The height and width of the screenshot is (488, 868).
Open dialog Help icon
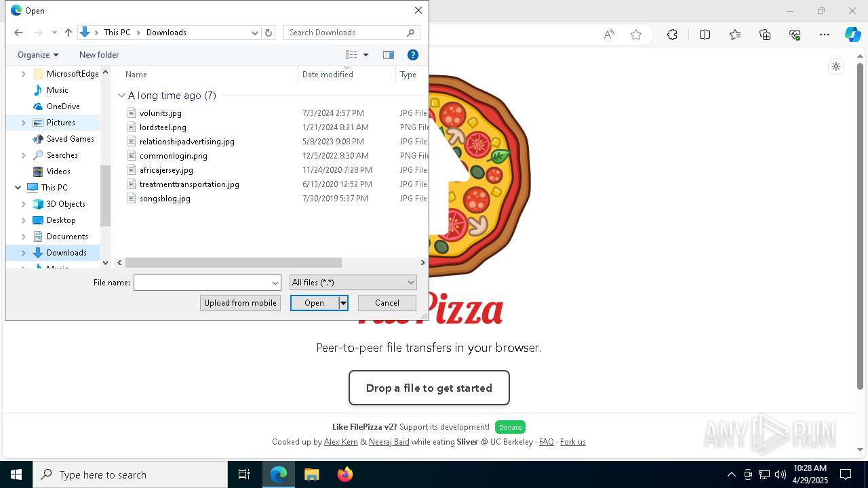coord(413,55)
